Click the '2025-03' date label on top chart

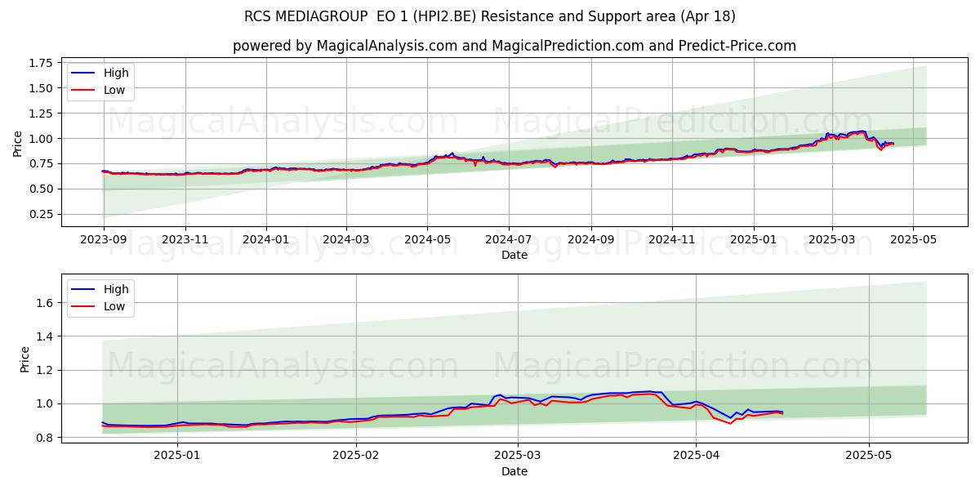tap(832, 240)
